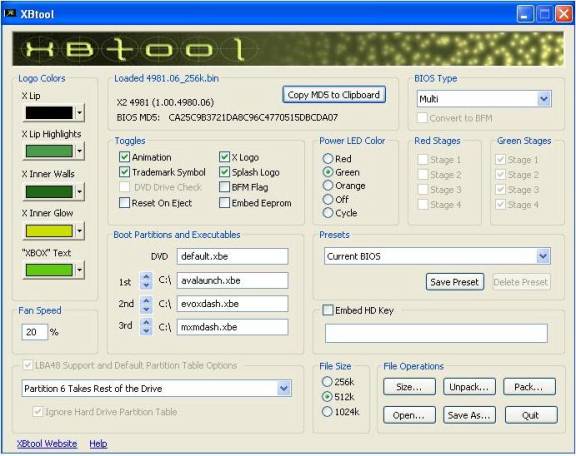Screen dimensions: 576x456
Task: Enable the Embed HD Key checkbox
Action: 327,310
